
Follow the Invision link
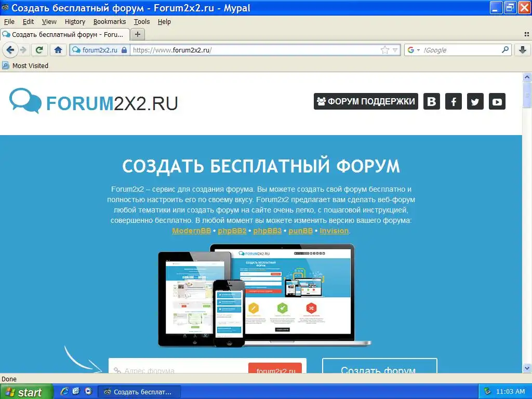[334, 231]
